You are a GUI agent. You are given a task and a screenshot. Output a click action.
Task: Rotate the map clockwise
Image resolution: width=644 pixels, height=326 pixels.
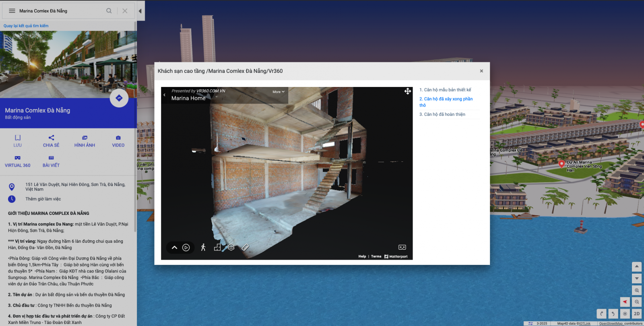pyautogui.click(x=602, y=314)
